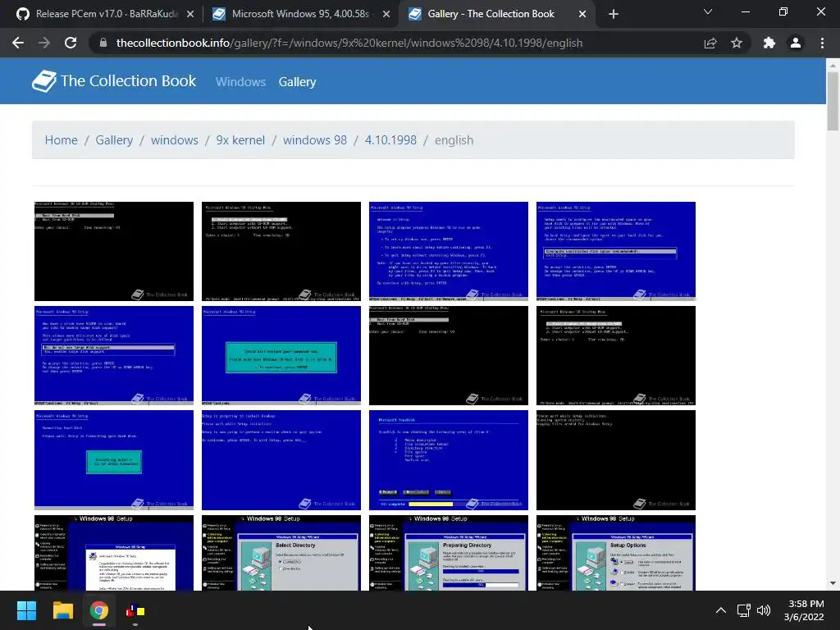Go to Gallery in the breadcrumb
This screenshot has width=840, height=630.
114,140
